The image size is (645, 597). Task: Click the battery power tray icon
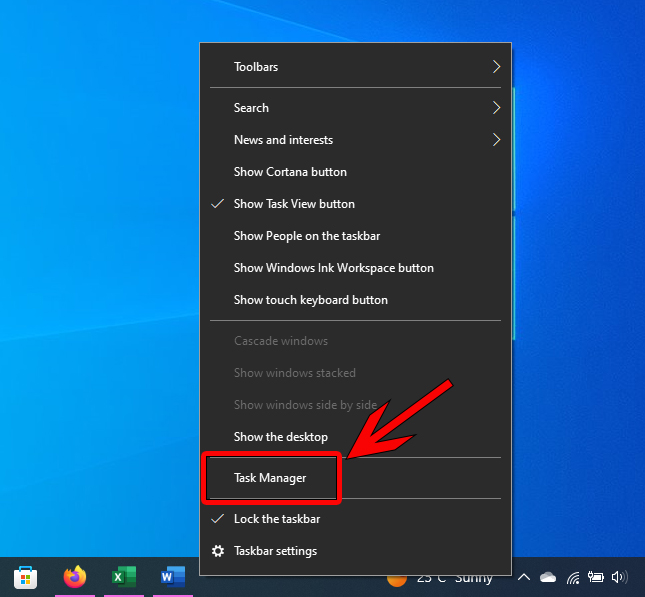pyautogui.click(x=596, y=577)
